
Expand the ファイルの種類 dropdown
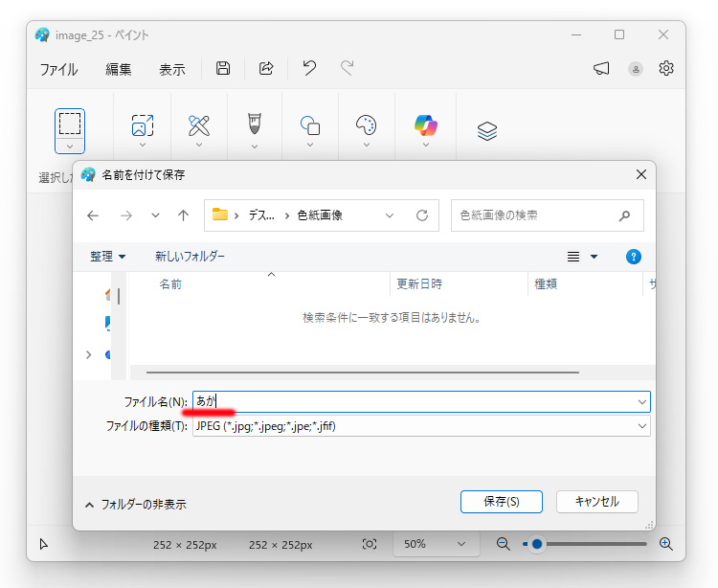pyautogui.click(x=642, y=426)
